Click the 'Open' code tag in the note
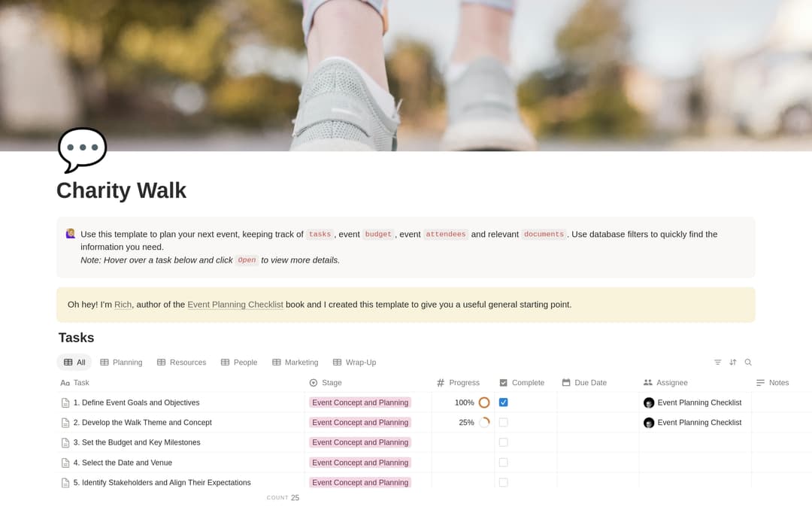The image size is (812, 507). 247,260
